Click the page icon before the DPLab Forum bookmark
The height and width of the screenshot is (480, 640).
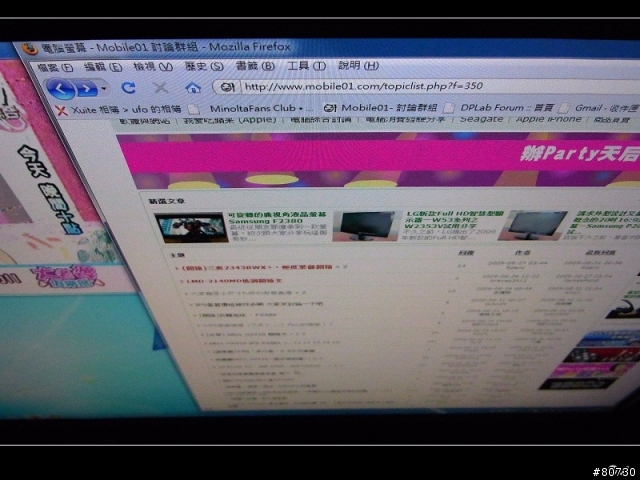[x=449, y=108]
